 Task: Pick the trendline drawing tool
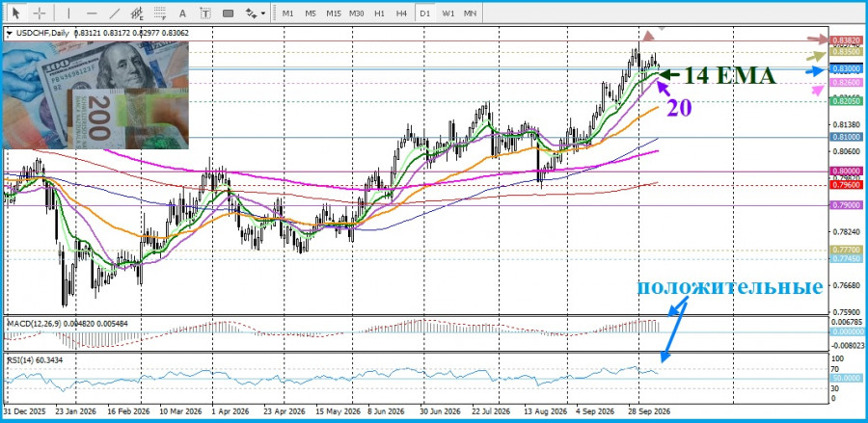[115, 13]
